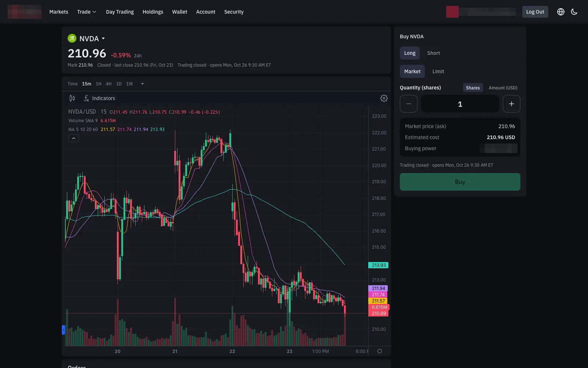588x368 pixels.
Task: Select Long position
Action: coord(410,53)
